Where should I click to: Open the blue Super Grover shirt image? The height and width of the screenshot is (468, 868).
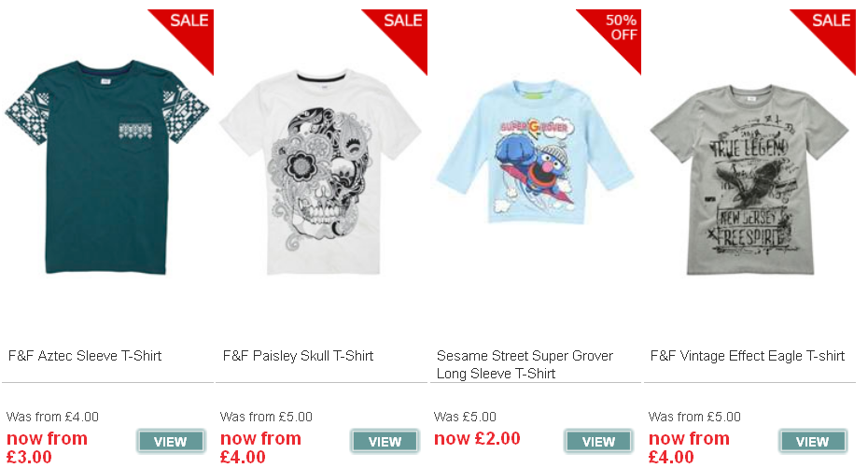pos(536,152)
